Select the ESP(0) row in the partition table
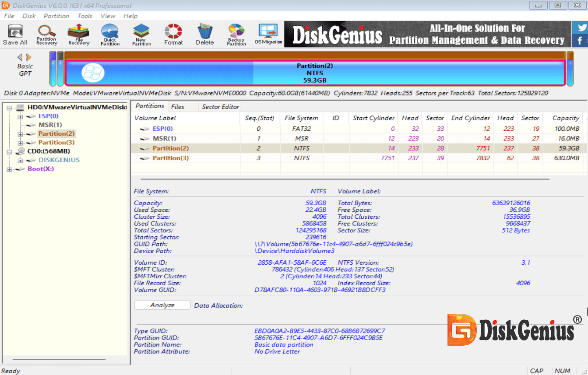 tap(358, 129)
